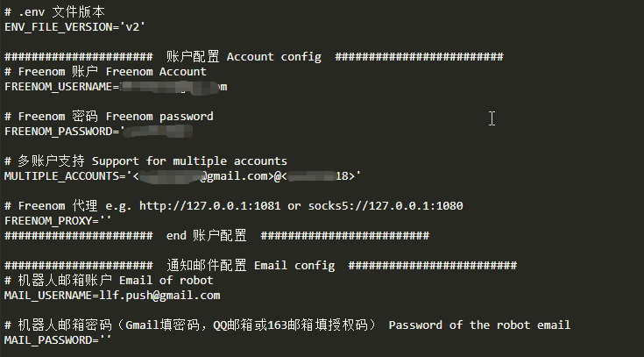The image size is (644, 357).
Task: Click the 'Freenom password' comment
Action: [x=159, y=117]
